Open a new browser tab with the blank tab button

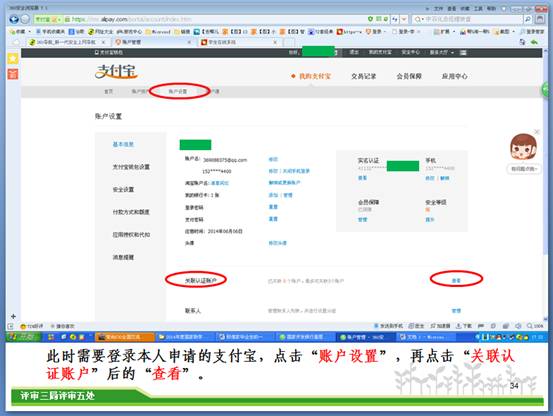[x=289, y=42]
